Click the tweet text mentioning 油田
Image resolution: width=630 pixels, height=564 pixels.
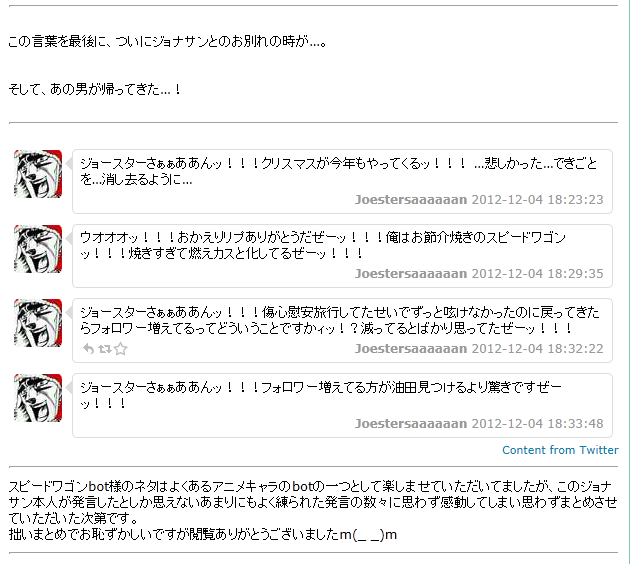coord(321,395)
